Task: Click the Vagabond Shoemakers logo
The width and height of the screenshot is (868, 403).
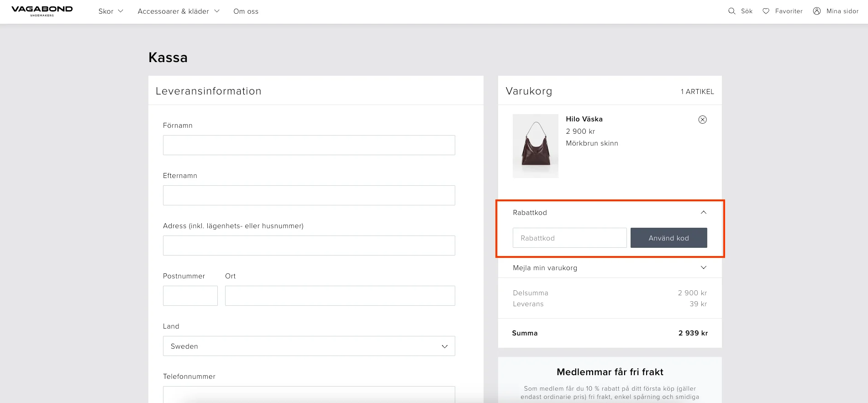Action: point(42,11)
